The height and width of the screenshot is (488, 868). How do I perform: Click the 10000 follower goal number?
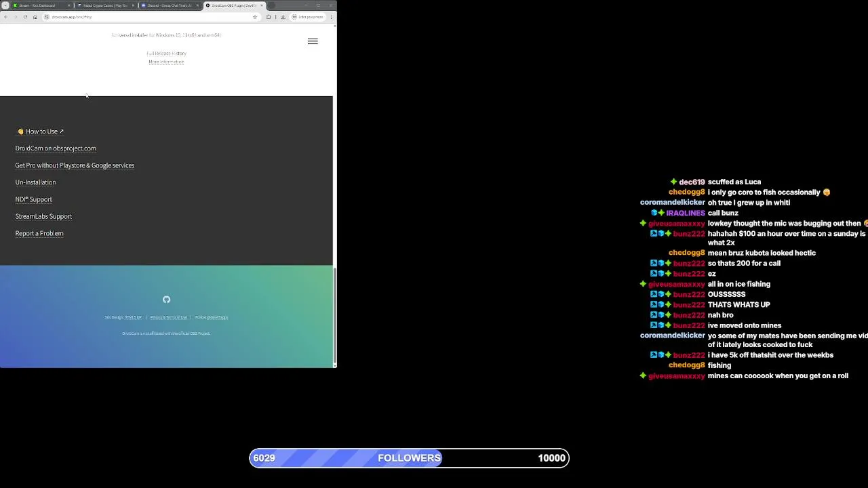pyautogui.click(x=551, y=458)
